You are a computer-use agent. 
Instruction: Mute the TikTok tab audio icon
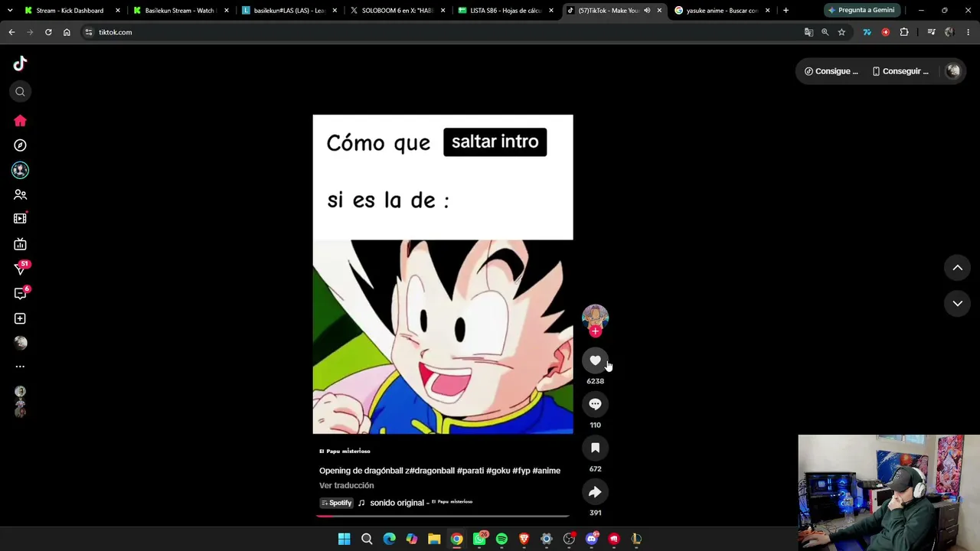[647, 11]
